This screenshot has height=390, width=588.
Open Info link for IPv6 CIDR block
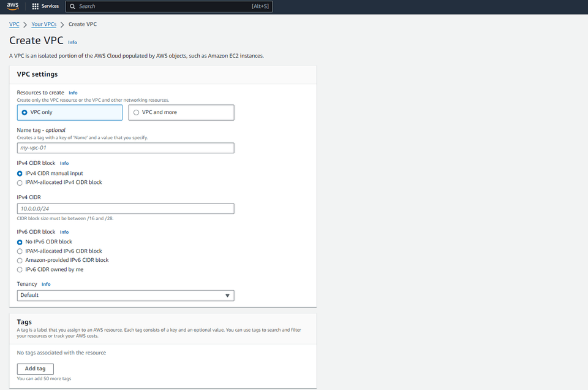pyautogui.click(x=64, y=232)
